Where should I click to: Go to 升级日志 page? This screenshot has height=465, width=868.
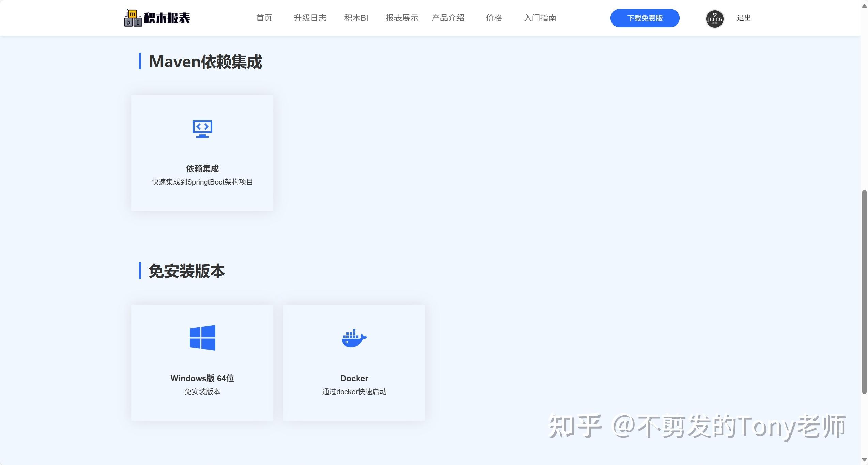[x=310, y=18]
